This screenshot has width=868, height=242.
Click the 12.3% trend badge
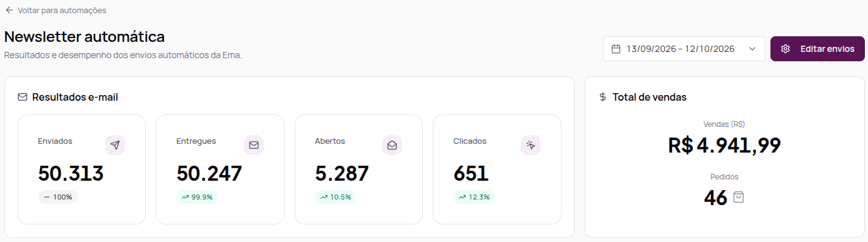[x=473, y=197]
